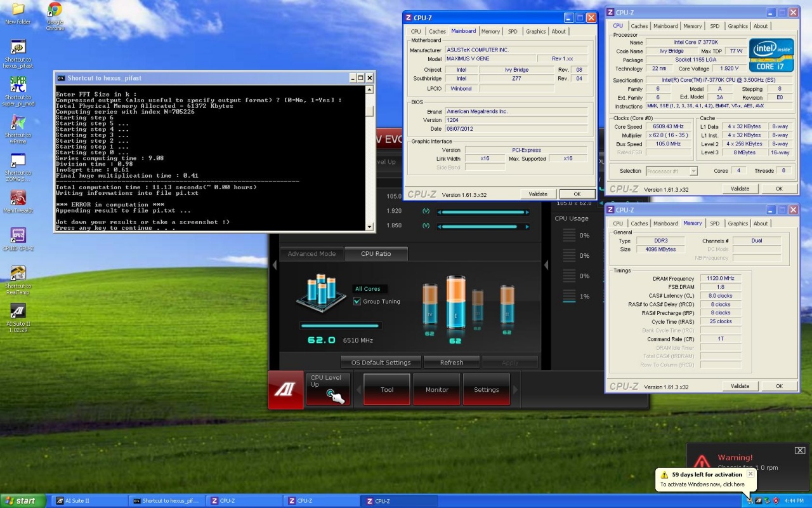Collapse the left AI Suite panel arrow
This screenshot has width=812, height=508.
[275, 265]
